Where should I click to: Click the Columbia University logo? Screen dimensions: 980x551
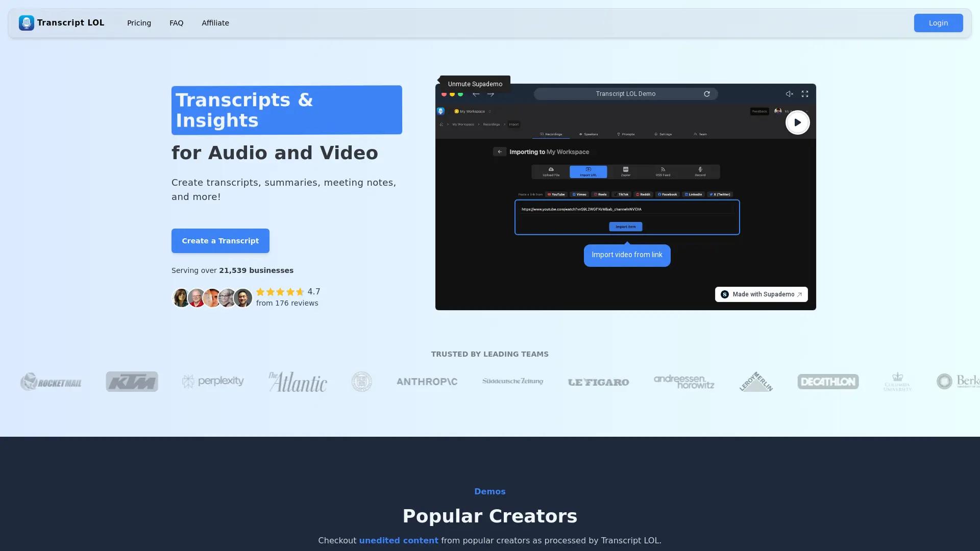click(x=897, y=382)
